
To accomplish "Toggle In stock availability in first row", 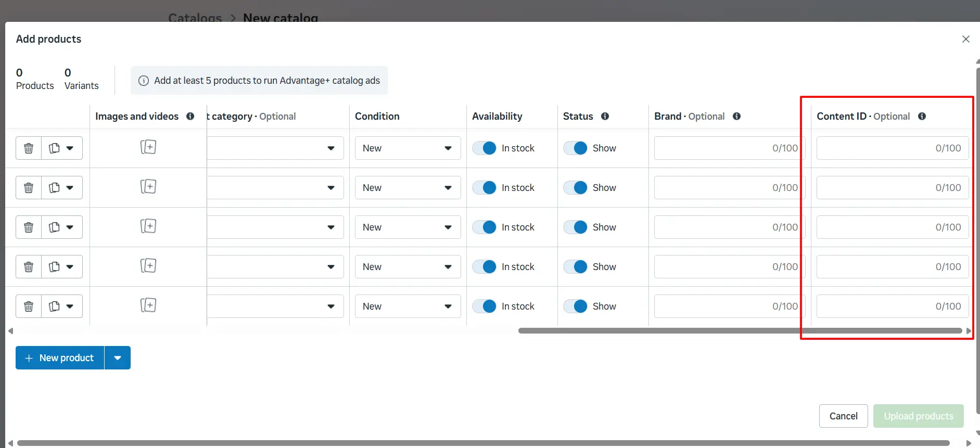I will pyautogui.click(x=484, y=148).
